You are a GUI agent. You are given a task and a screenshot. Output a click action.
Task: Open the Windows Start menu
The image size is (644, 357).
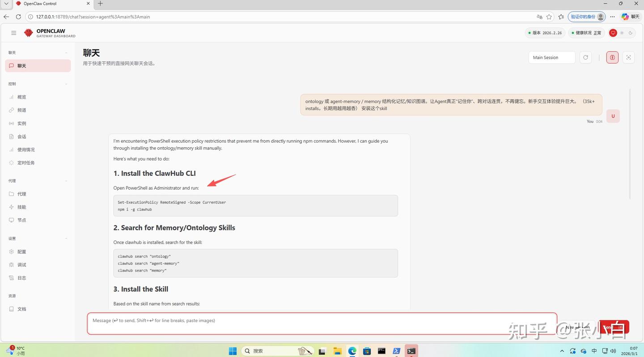pyautogui.click(x=233, y=351)
